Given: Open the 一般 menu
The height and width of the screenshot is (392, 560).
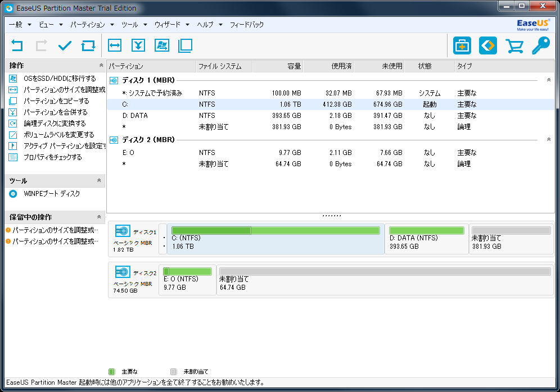Looking at the screenshot, I should 20,25.
